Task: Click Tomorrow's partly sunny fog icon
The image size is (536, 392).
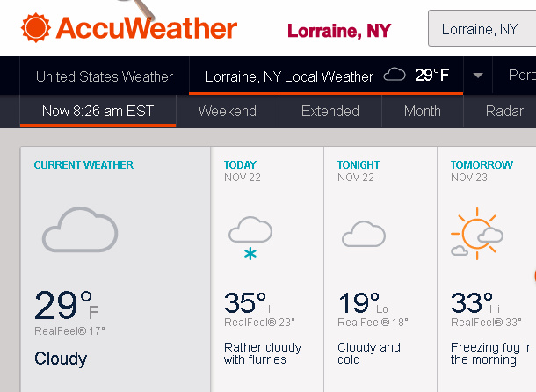Action: [476, 233]
